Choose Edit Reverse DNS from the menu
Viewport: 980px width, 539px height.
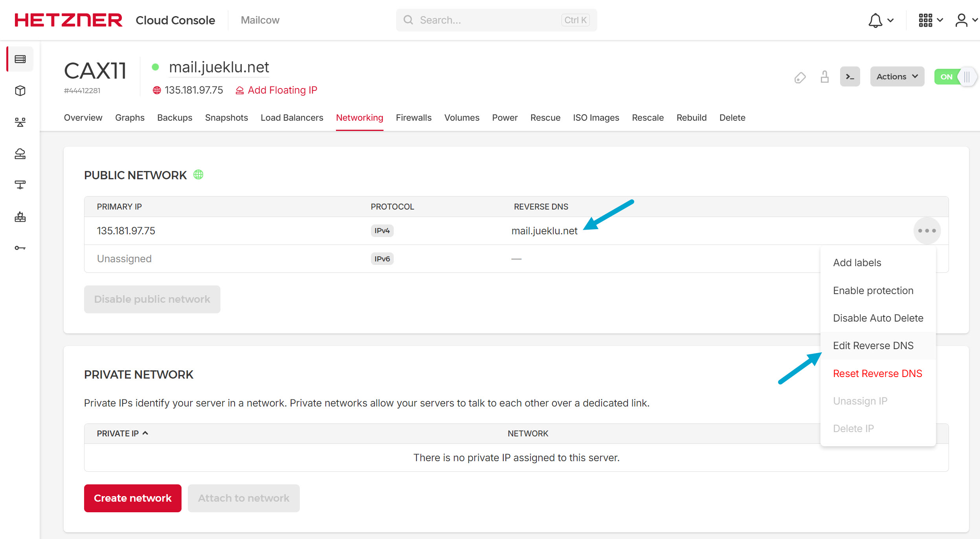[873, 346]
